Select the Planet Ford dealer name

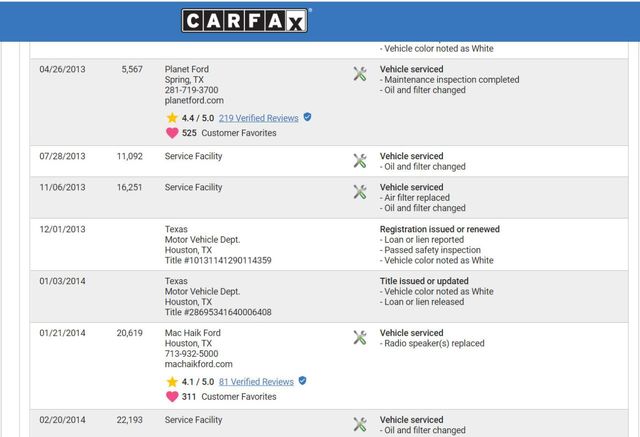click(x=187, y=69)
